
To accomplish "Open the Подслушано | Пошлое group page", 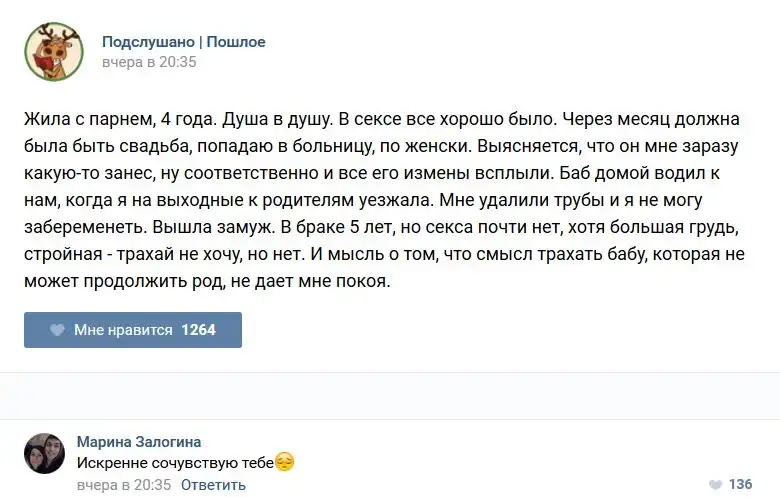I will coord(184,42).
